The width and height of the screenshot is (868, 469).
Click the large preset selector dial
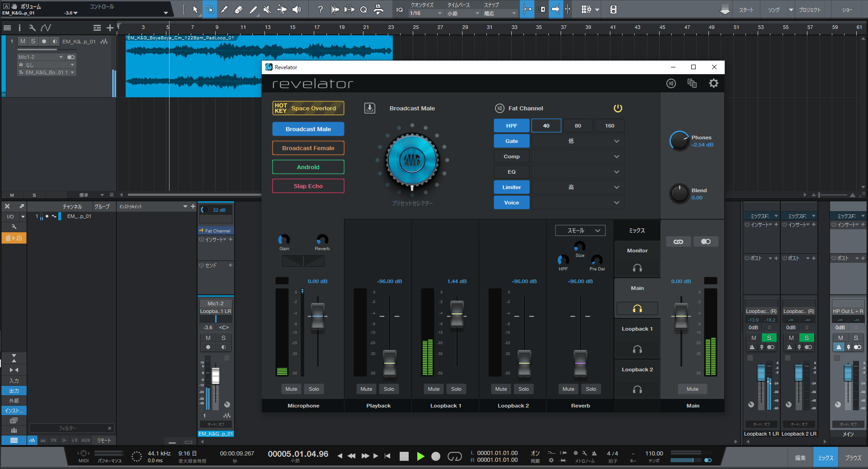(412, 160)
